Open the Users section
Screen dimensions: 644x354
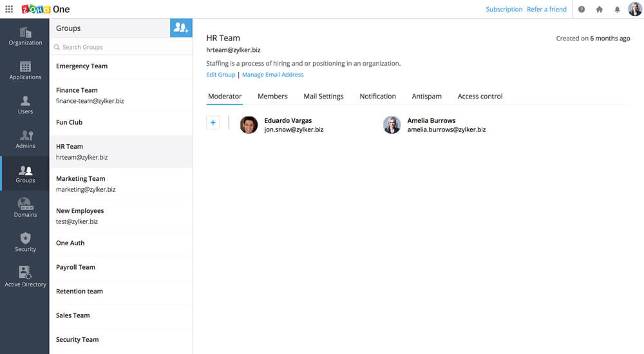25,105
